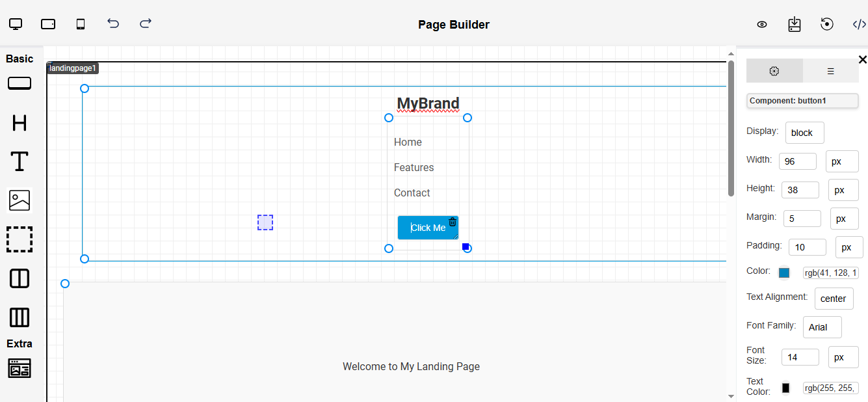Delete button1 with trash icon
The height and width of the screenshot is (402, 868).
(453, 222)
